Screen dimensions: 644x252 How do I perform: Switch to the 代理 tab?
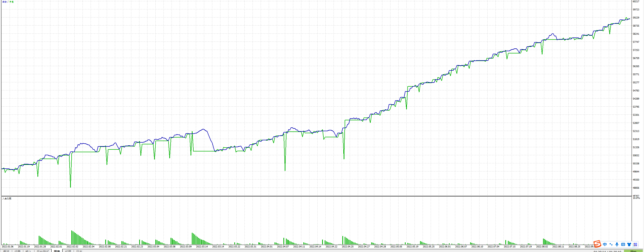click(68, 251)
